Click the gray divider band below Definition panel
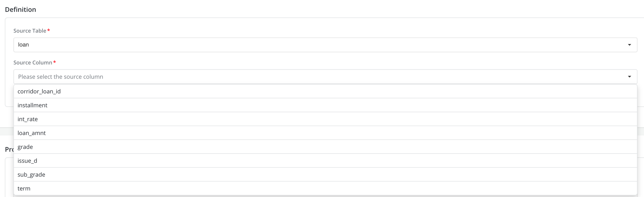 click(7, 131)
